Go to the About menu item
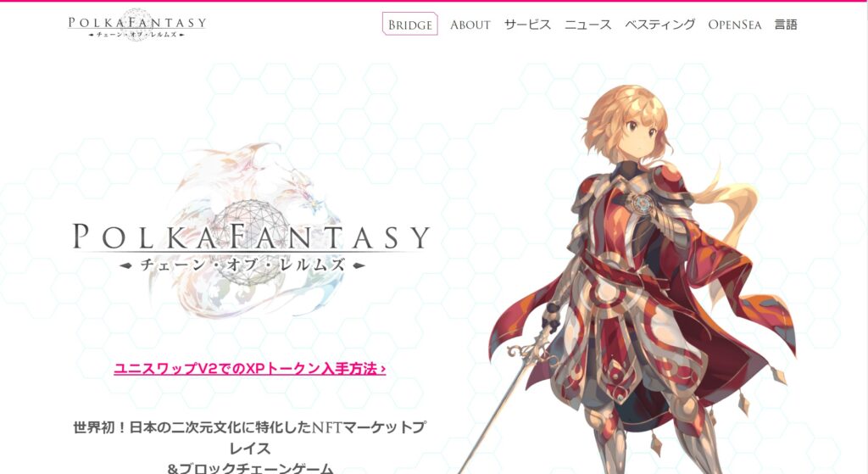The width and height of the screenshot is (868, 474). click(470, 25)
